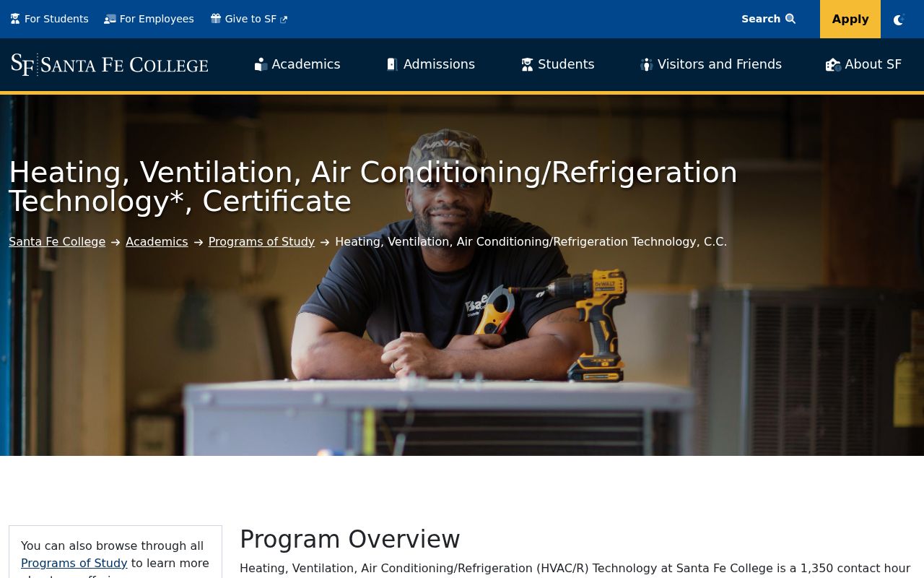Image resolution: width=924 pixels, height=578 pixels.
Task: Open the About SF menu item
Action: [x=873, y=64]
